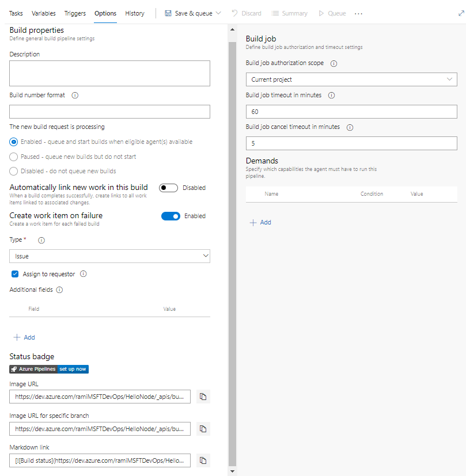The image size is (466, 476).
Task: Open Build job authorization scope dropdown
Action: [351, 79]
